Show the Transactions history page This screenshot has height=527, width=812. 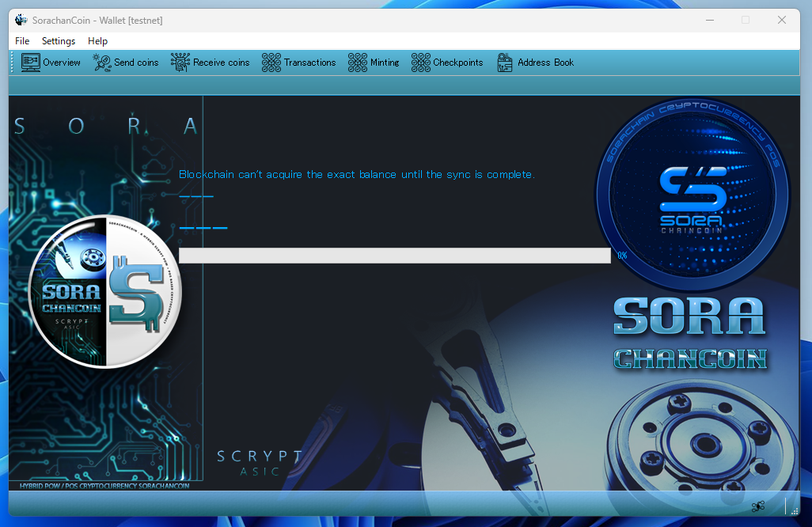pyautogui.click(x=299, y=63)
